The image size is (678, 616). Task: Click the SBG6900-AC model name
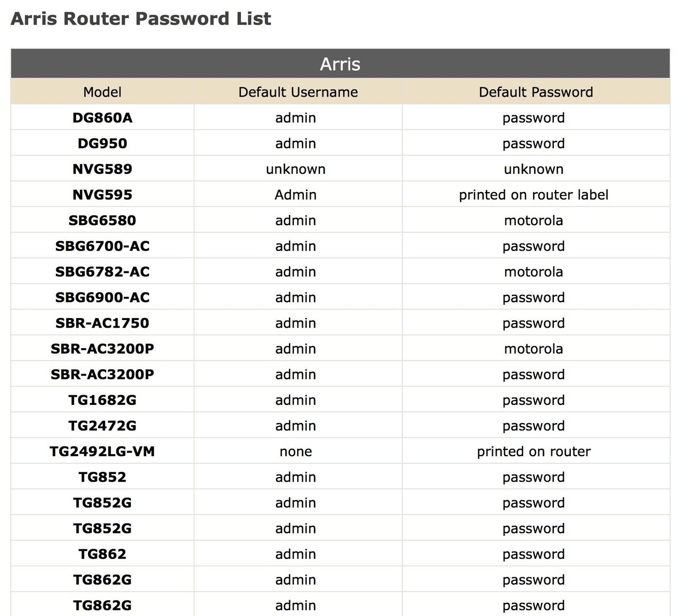coord(102,298)
